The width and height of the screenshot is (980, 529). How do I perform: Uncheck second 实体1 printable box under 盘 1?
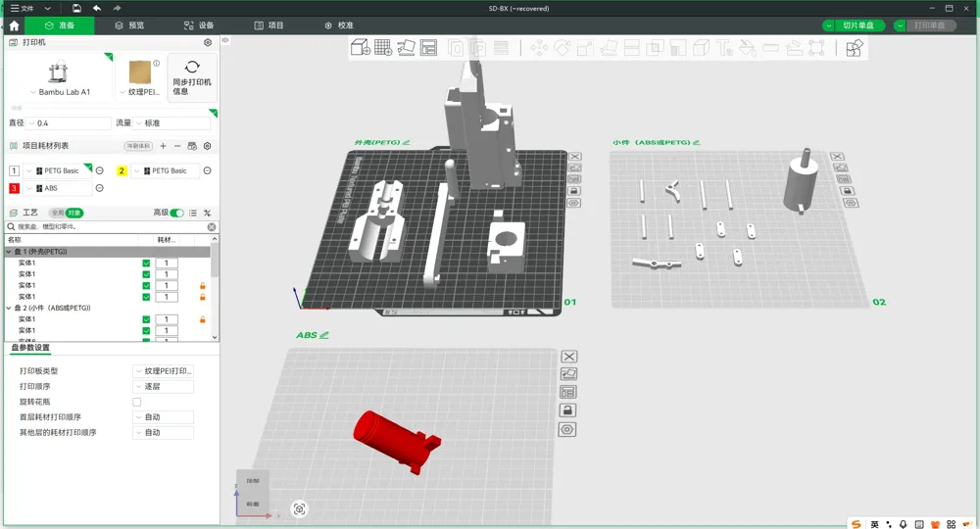point(146,274)
